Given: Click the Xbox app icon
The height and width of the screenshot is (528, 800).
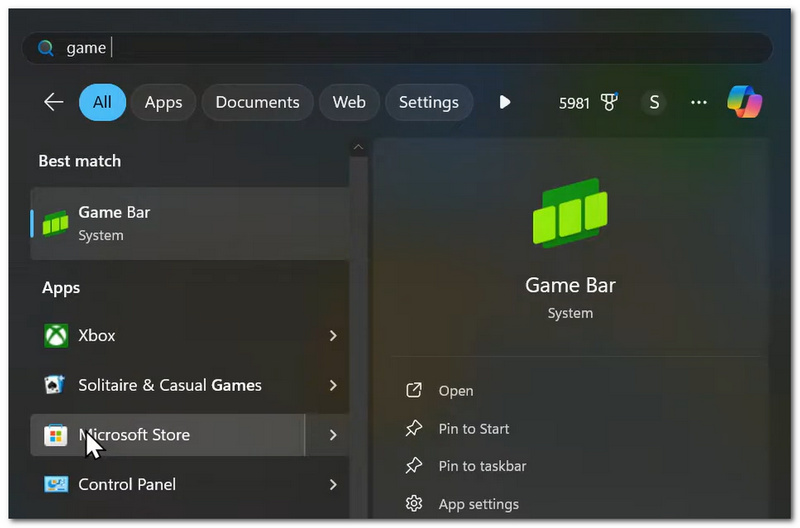Looking at the screenshot, I should (56, 336).
